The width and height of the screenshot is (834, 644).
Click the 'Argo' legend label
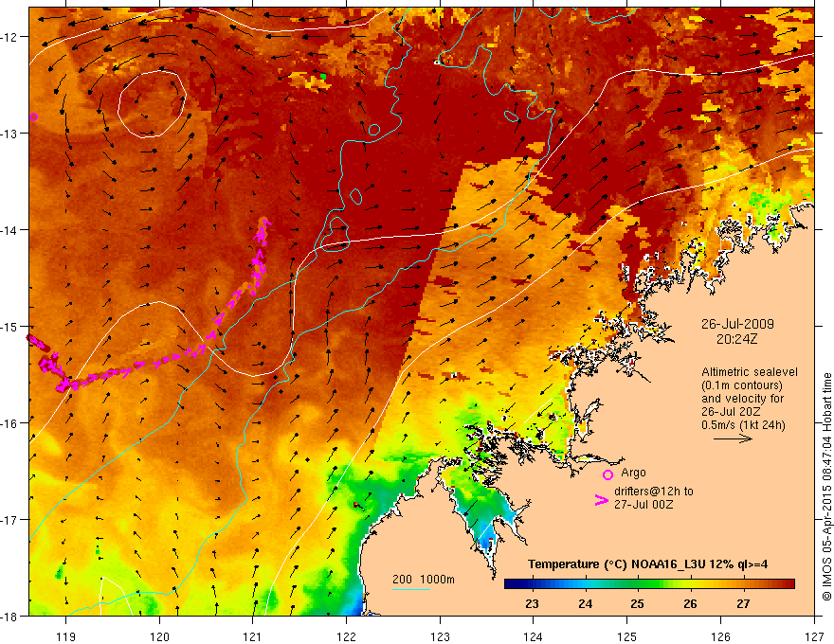tap(633, 473)
